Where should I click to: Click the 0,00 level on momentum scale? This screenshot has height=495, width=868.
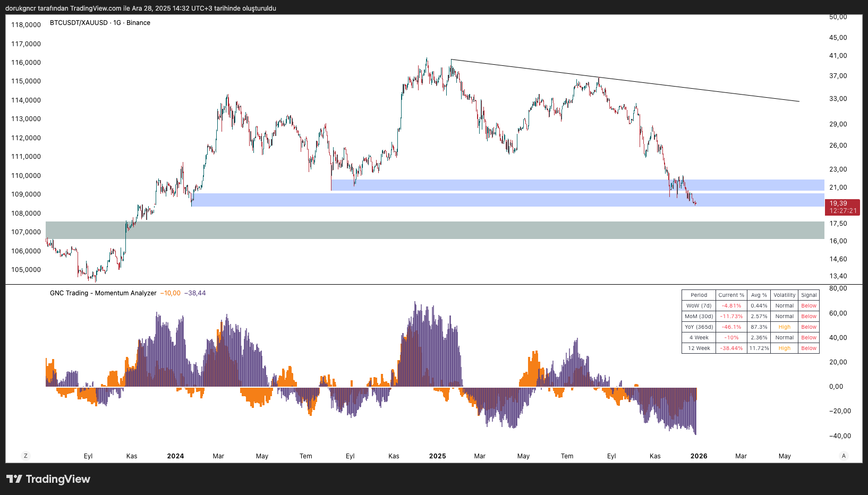pos(836,387)
